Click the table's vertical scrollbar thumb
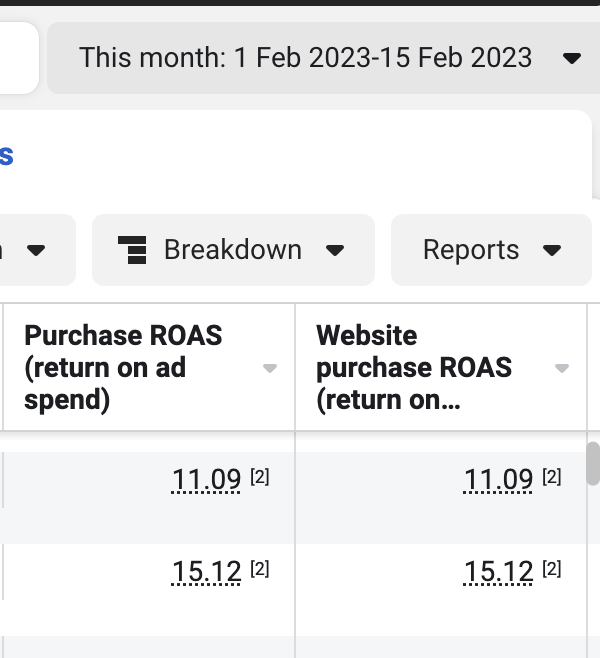 coord(592,463)
